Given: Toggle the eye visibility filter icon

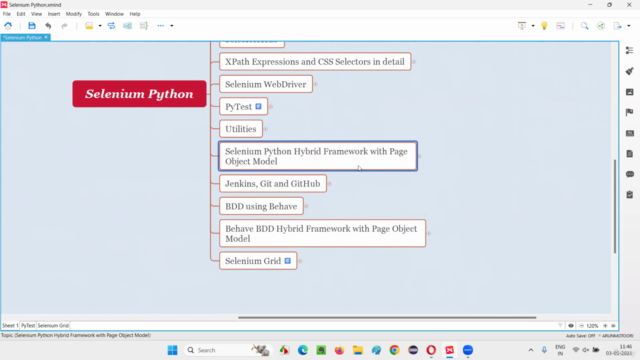Looking at the screenshot, I should point(571,326).
